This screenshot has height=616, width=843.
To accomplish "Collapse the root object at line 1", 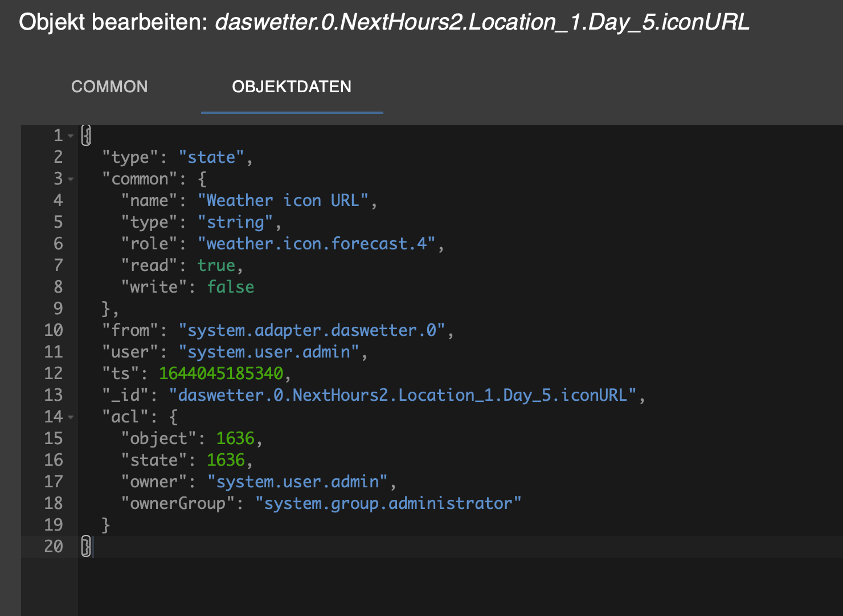I will 71,135.
